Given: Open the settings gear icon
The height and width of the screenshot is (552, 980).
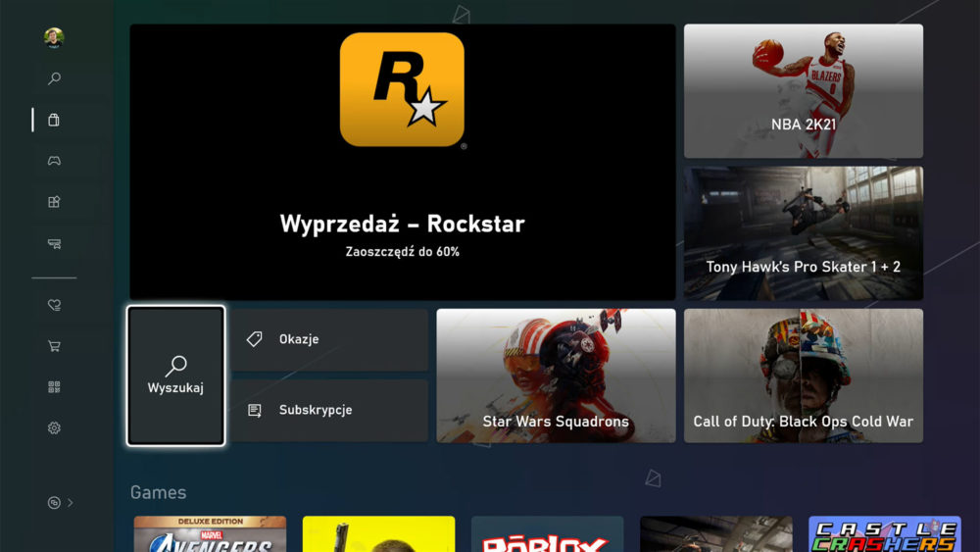Looking at the screenshot, I should (x=54, y=428).
